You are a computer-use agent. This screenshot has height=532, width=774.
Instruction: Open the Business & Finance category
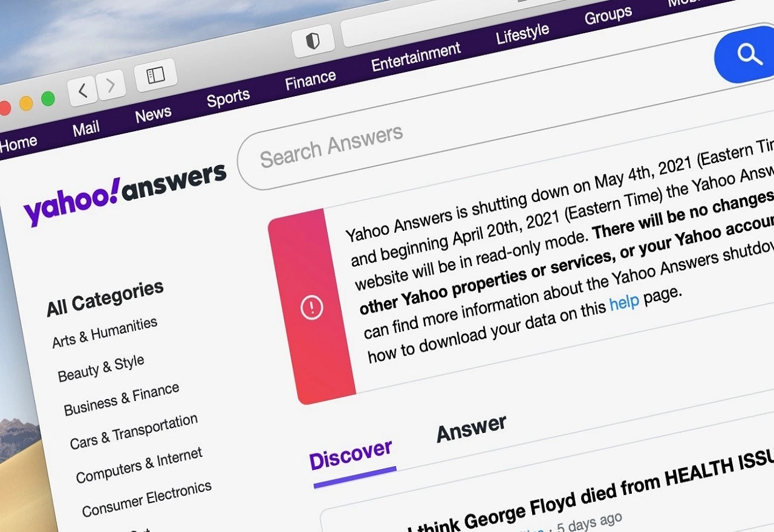122,400
